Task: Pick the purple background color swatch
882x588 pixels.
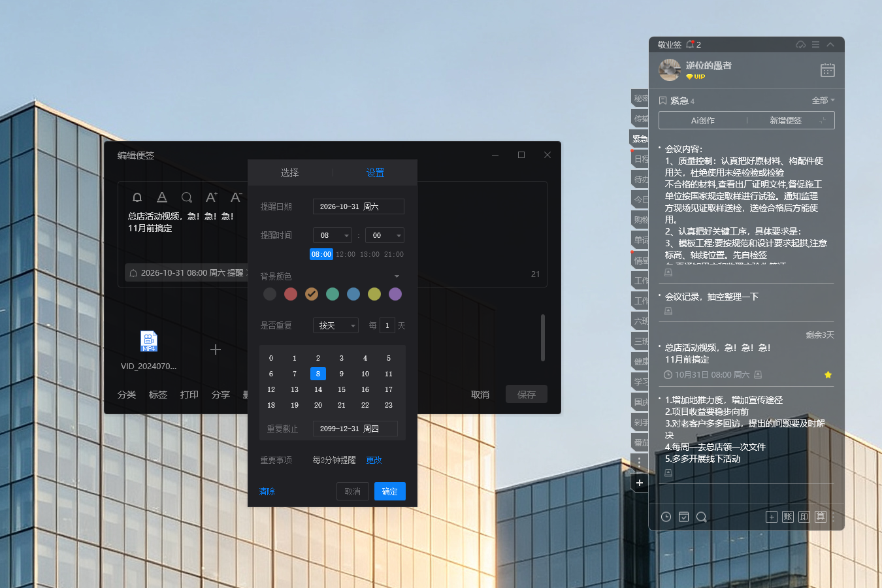Action: pos(395,294)
